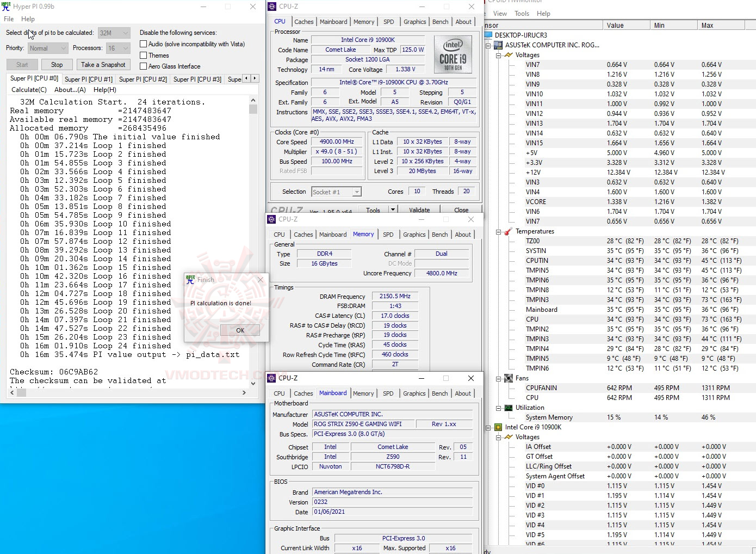
Task: Click the Validate button in CPU-Z
Action: [x=419, y=210]
